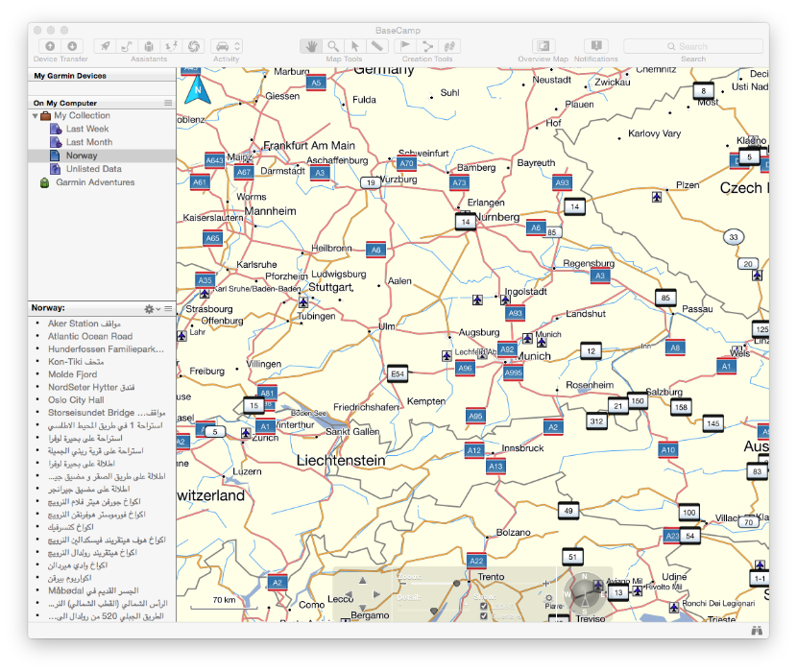797x672 pixels.
Task: Choose the new route creation tool
Action: tap(427, 46)
